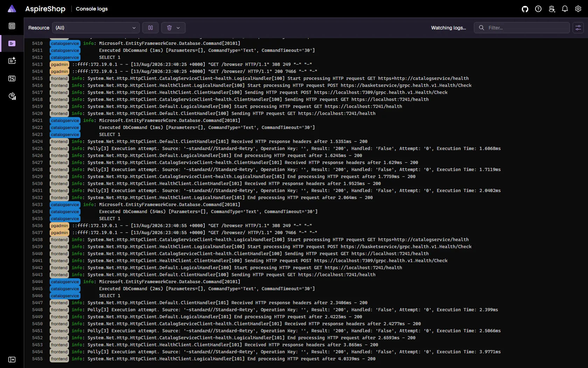Open the Copilot chat icon

pyautogui.click(x=552, y=9)
